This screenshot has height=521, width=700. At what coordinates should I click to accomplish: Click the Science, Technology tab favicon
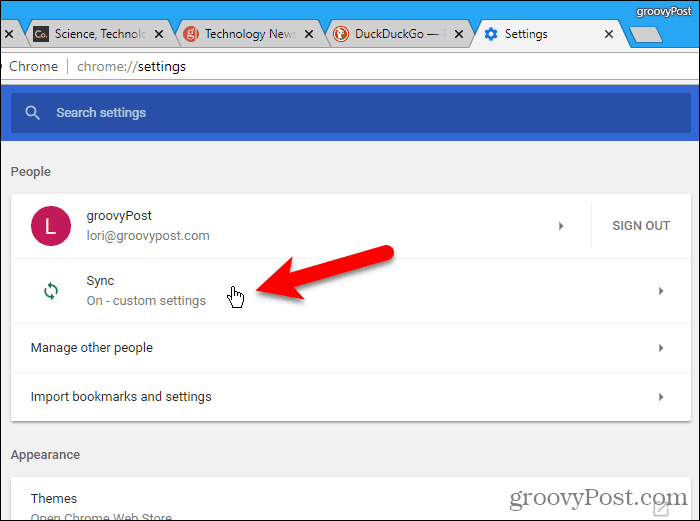click(x=41, y=34)
